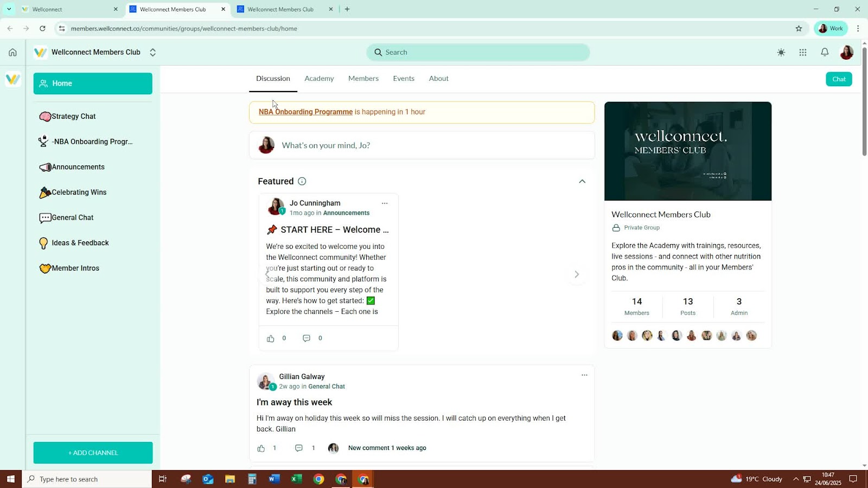Open the notifications bell
The width and height of the screenshot is (868, 488).
coord(825,52)
